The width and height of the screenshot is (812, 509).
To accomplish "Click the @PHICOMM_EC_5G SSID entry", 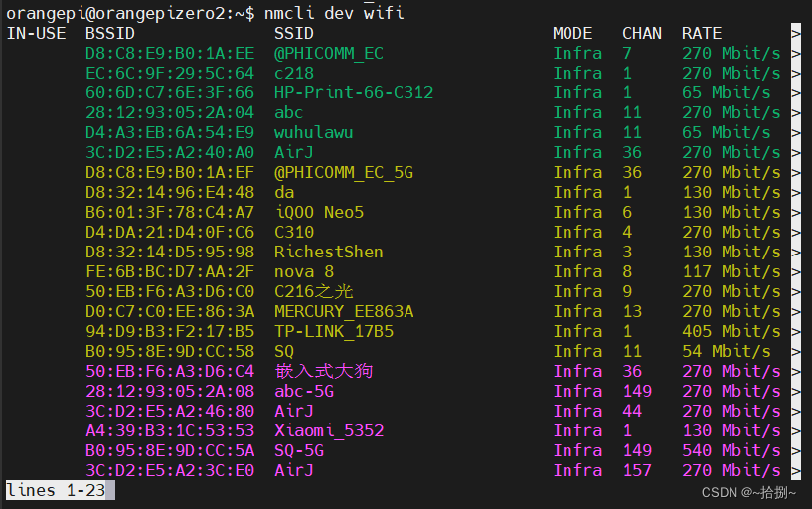I will pos(344,172).
